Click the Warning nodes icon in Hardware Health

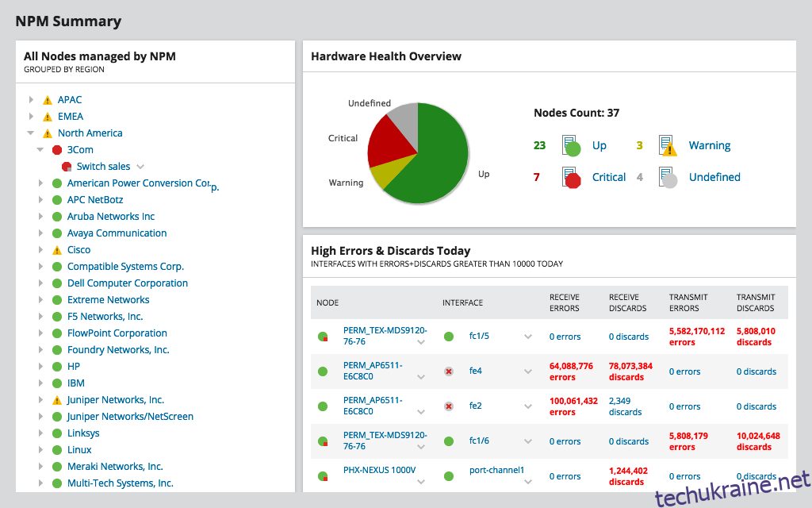click(x=668, y=146)
